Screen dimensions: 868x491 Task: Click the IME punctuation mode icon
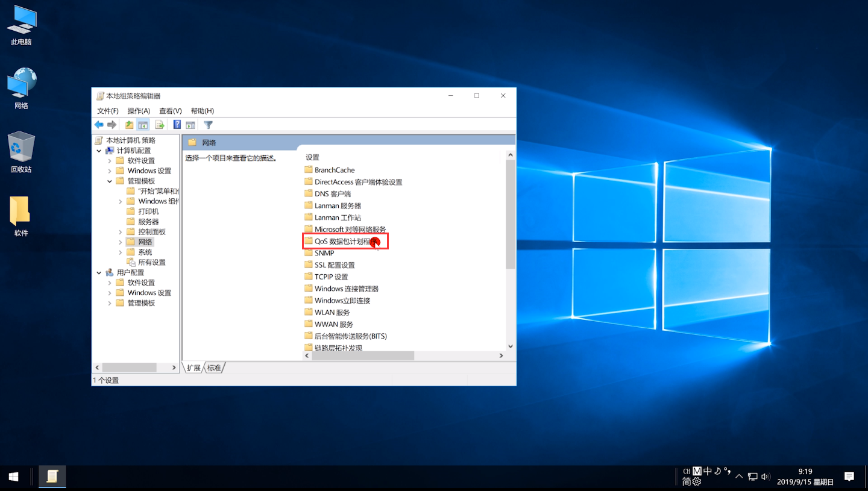[x=727, y=471]
